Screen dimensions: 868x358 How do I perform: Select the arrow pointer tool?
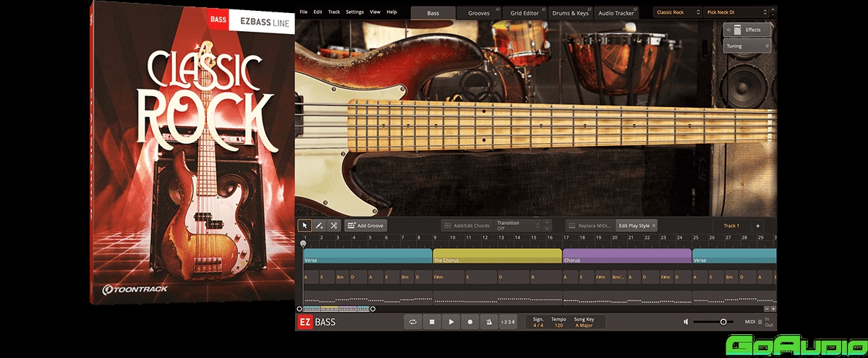coord(305,226)
